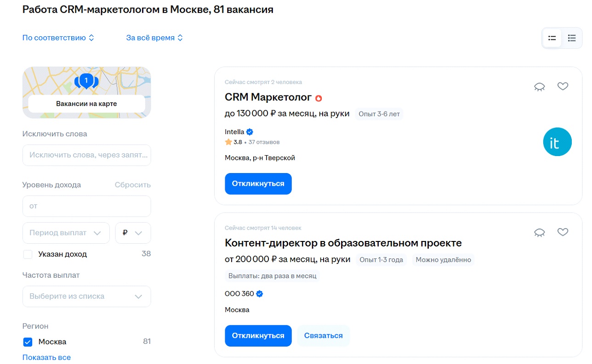The height and width of the screenshot is (364, 592).
Task: Expand the Частота выплат list dropdown
Action: click(86, 297)
